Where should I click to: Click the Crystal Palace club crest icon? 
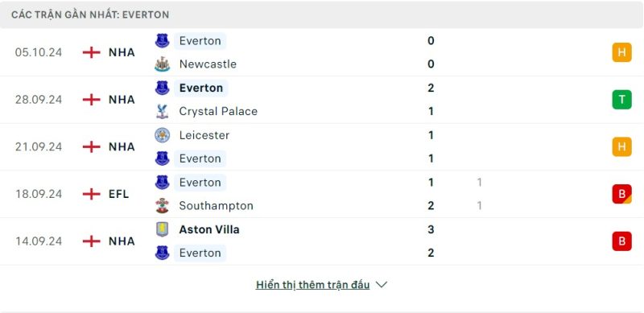pos(163,111)
